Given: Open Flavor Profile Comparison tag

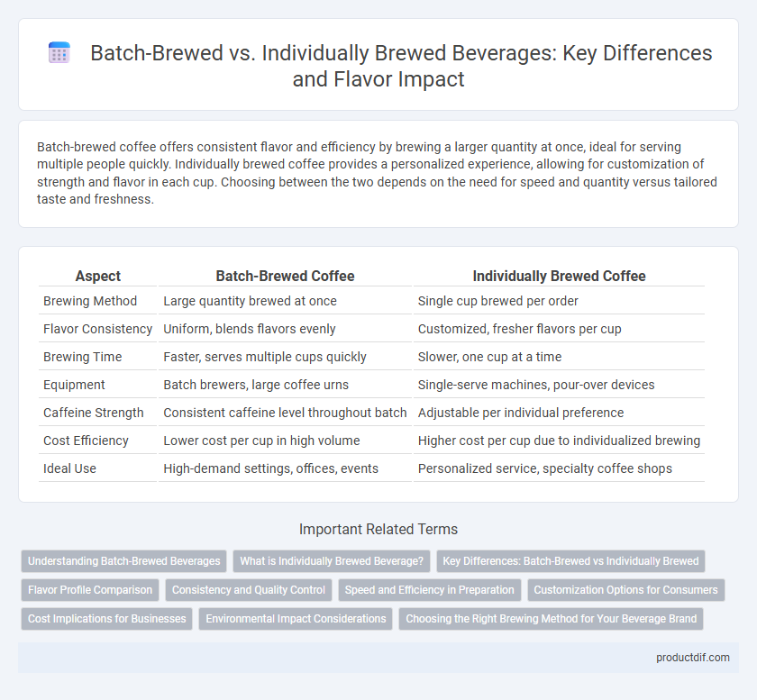Looking at the screenshot, I should point(90,590).
